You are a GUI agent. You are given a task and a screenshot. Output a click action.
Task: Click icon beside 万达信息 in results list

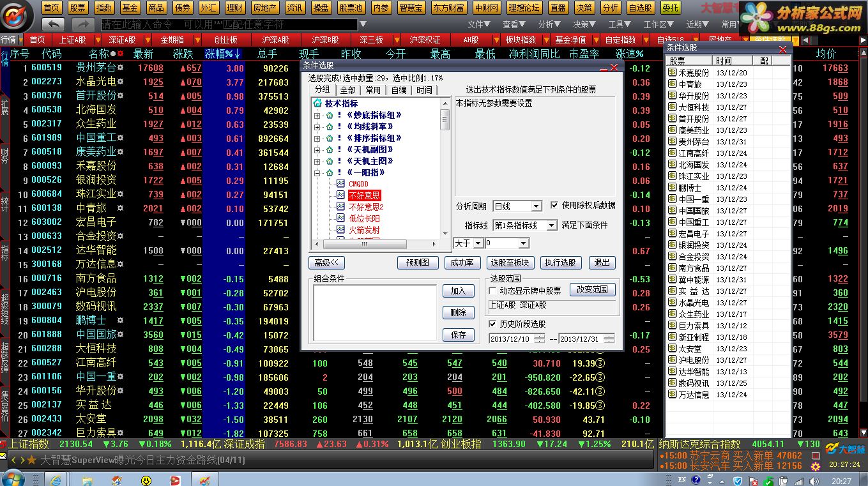pos(673,395)
